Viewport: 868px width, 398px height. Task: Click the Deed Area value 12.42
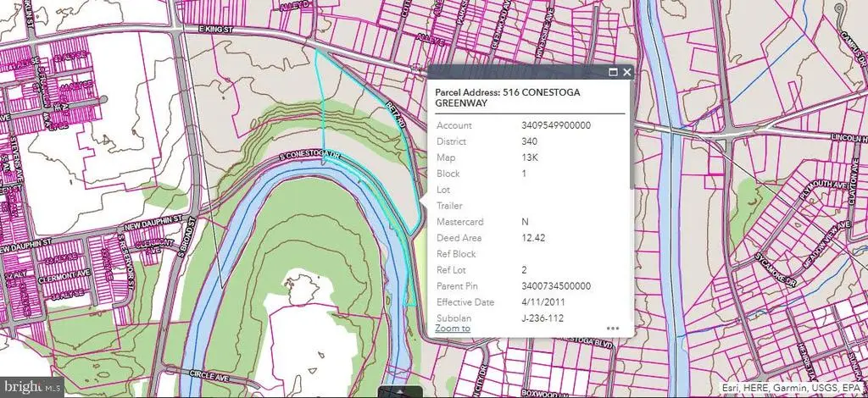pos(533,238)
